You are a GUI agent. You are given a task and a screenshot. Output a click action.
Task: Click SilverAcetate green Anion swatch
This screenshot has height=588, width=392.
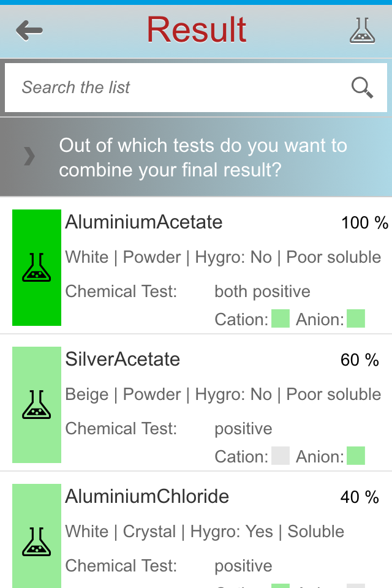click(x=356, y=456)
